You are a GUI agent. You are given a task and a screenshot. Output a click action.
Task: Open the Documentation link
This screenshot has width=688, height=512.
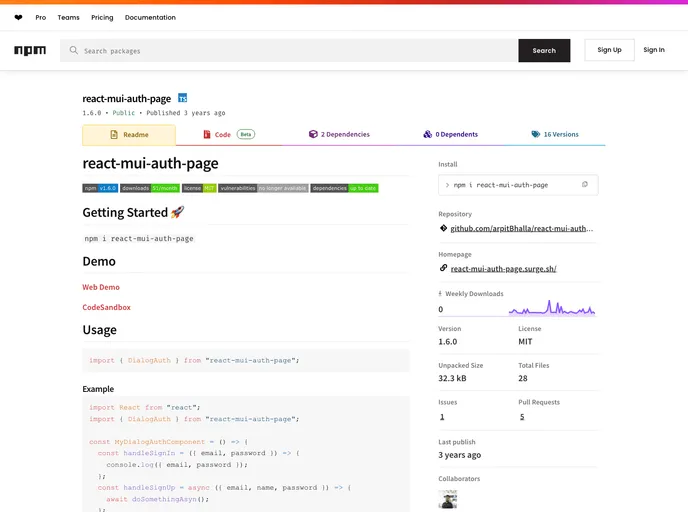(150, 18)
